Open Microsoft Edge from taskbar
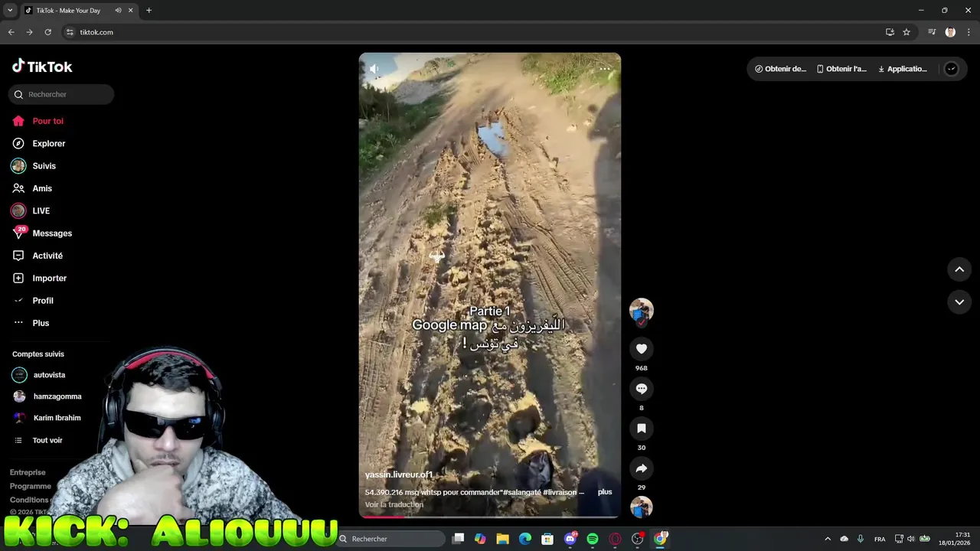This screenshot has height=551, width=980. [x=525, y=539]
